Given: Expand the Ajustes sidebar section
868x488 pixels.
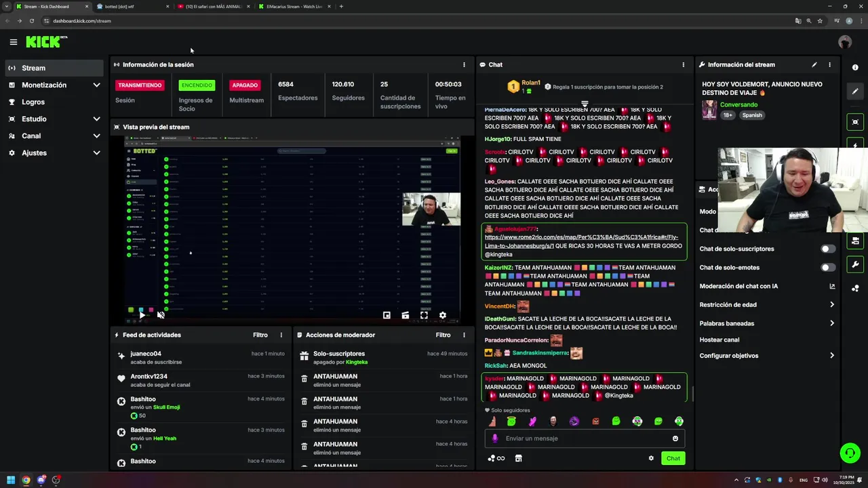Looking at the screenshot, I should pyautogui.click(x=54, y=152).
